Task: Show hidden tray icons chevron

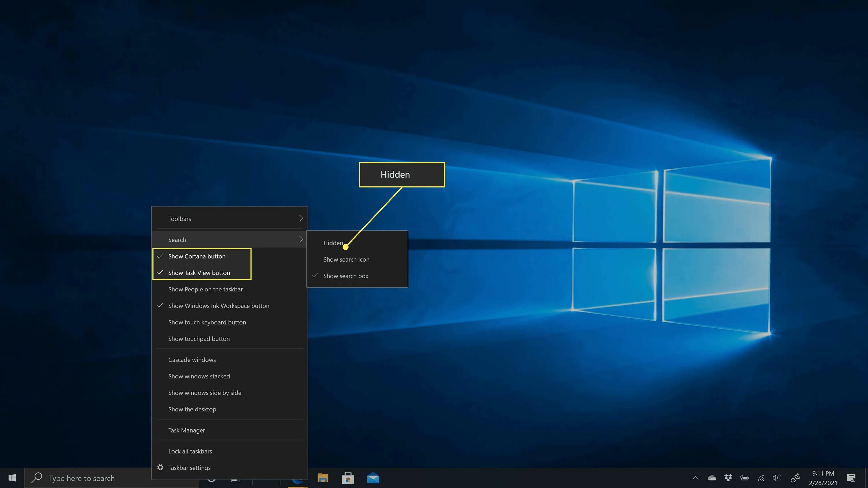Action: (696, 478)
